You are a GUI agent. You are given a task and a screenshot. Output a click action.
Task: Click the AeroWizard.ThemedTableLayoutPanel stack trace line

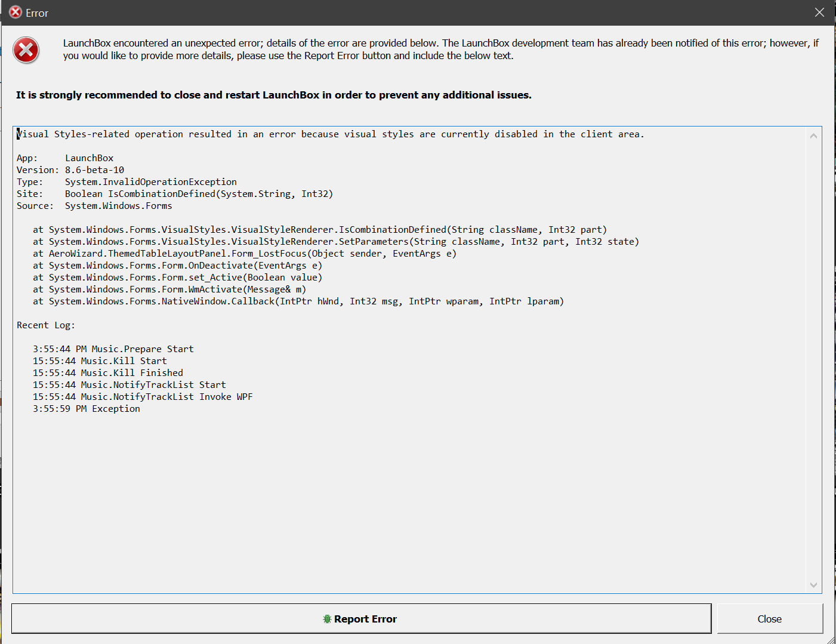point(245,254)
